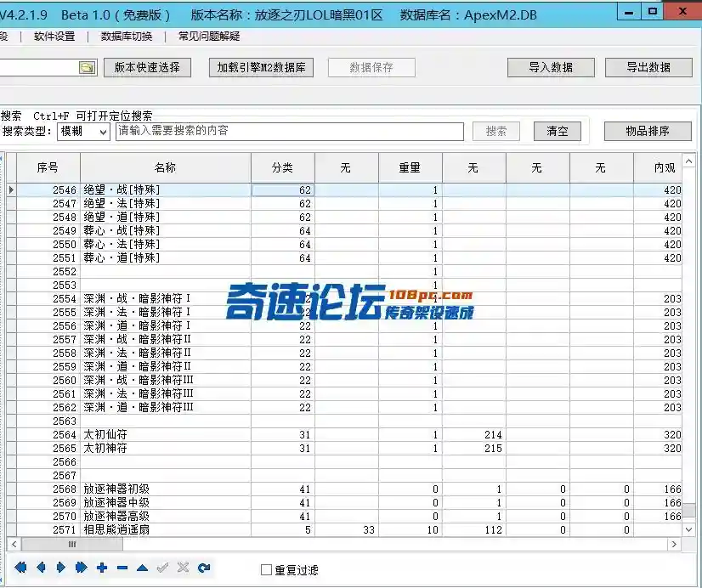Open folder browse icon beside path field

(88, 68)
